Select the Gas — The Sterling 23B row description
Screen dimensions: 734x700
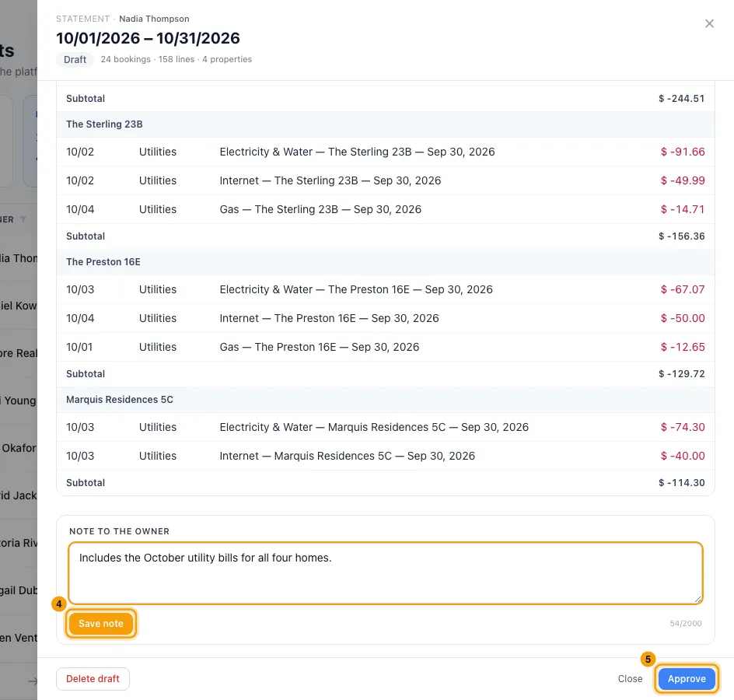pos(320,209)
